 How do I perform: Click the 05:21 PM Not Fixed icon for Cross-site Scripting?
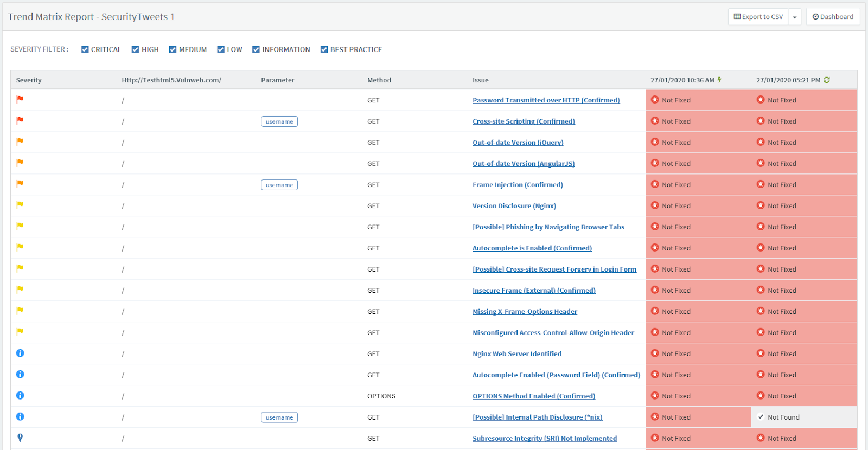pos(761,121)
